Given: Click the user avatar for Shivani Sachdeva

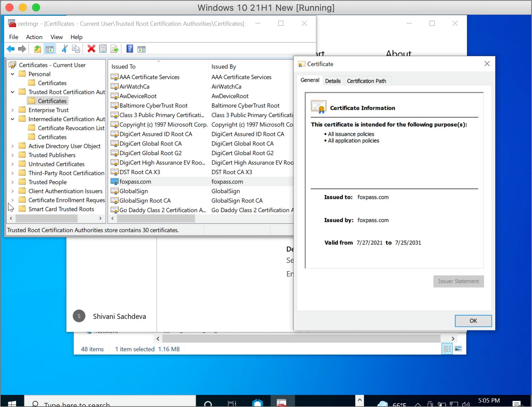Looking at the screenshot, I should (x=79, y=316).
